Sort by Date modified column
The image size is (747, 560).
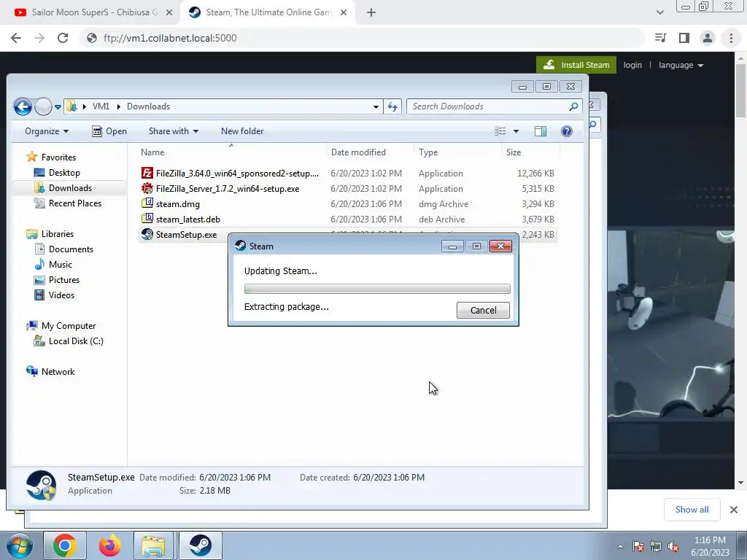tap(370, 152)
